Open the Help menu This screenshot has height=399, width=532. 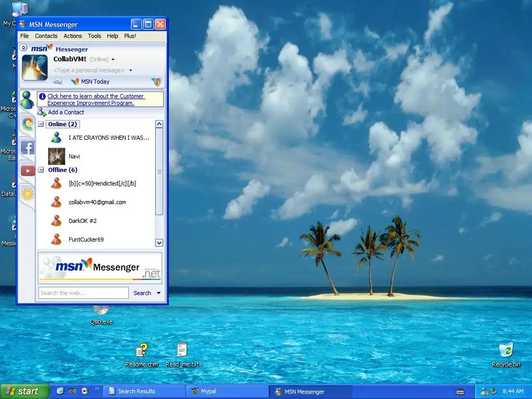click(112, 36)
